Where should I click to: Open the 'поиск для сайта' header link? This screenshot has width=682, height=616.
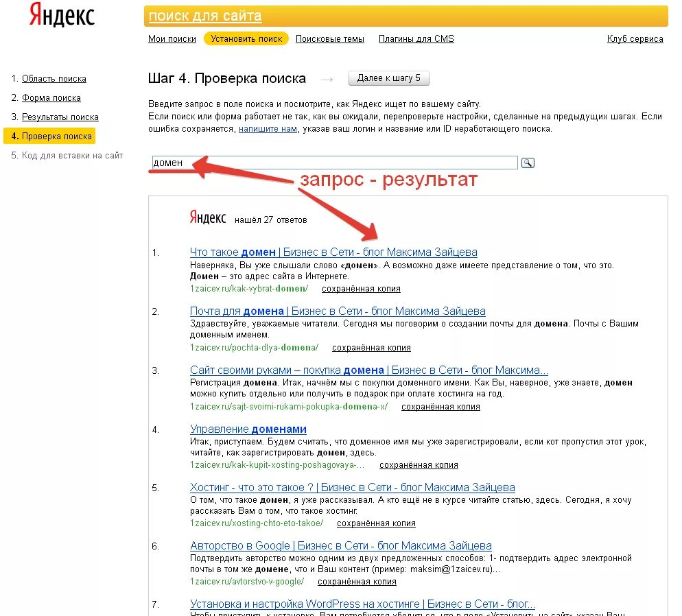pos(205,16)
